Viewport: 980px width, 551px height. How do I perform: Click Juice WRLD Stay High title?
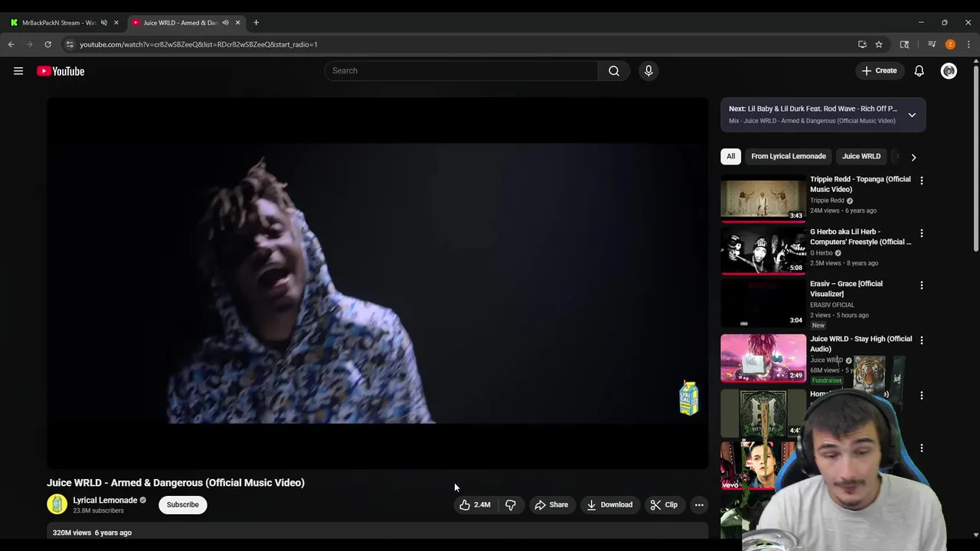click(861, 344)
